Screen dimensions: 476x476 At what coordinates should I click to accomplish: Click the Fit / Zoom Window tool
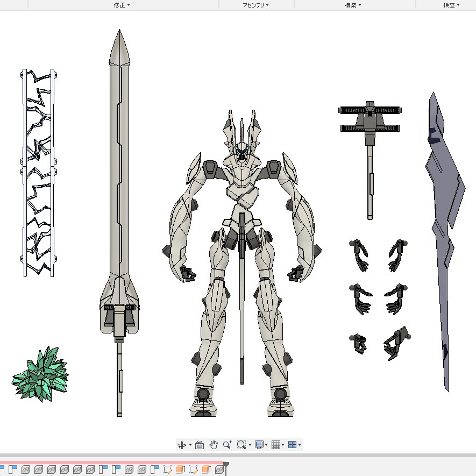click(x=241, y=445)
